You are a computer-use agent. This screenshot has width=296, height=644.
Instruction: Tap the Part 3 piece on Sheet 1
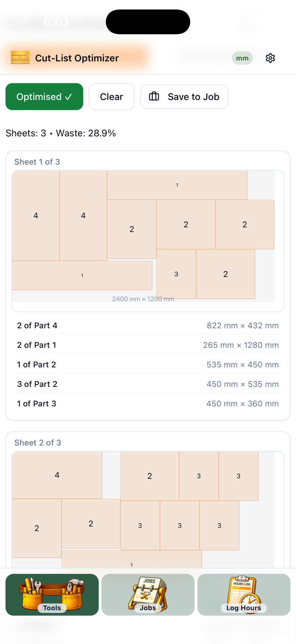(x=176, y=274)
